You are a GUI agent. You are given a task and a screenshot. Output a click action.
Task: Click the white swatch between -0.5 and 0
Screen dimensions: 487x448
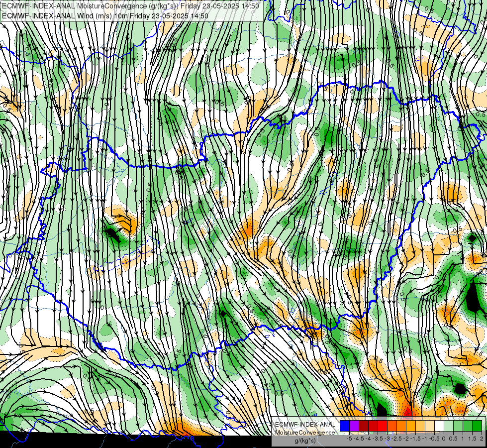(439, 426)
